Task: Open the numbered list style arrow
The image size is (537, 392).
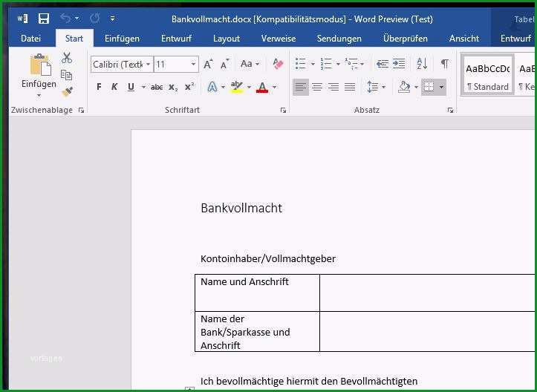Action: pos(338,64)
